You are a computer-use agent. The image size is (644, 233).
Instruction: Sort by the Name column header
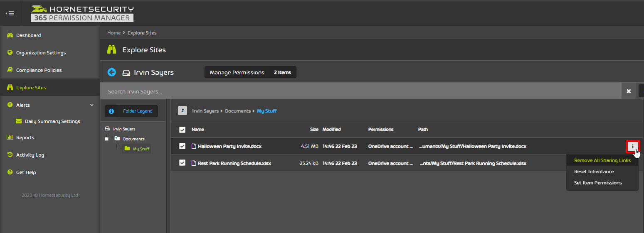(197, 130)
